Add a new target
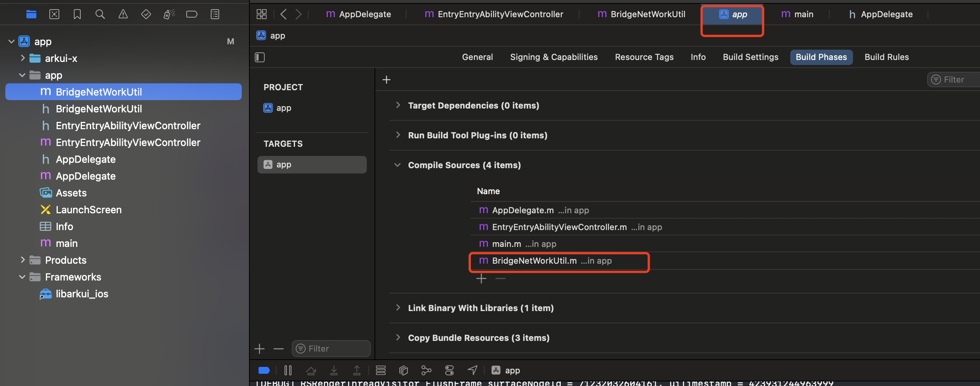 point(260,349)
